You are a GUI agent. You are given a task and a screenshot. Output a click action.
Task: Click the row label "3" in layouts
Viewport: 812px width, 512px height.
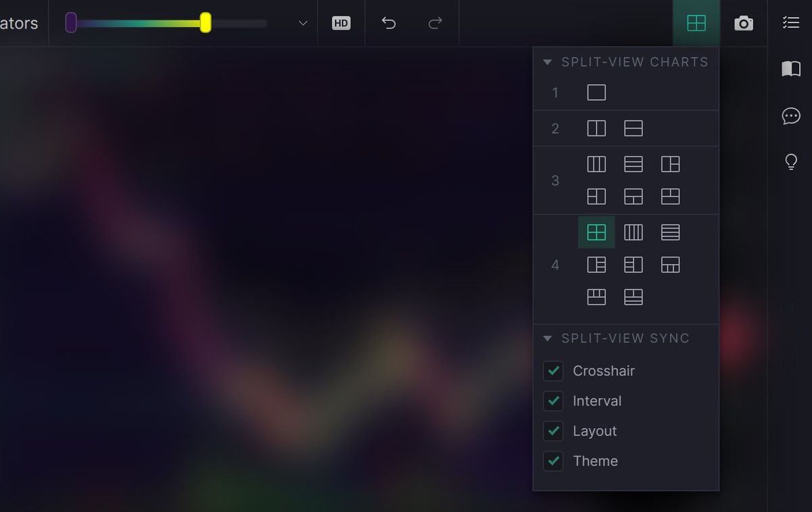[555, 181]
